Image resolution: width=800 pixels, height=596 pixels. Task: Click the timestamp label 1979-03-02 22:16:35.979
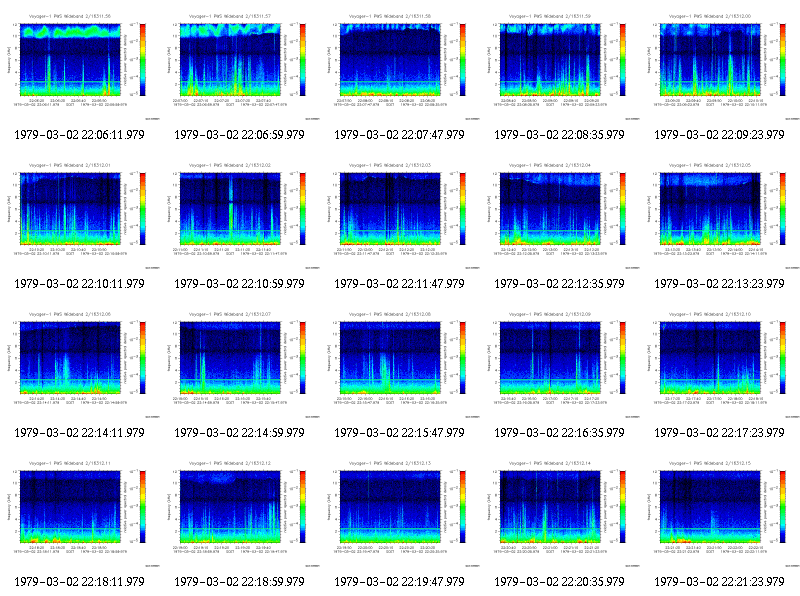point(559,433)
